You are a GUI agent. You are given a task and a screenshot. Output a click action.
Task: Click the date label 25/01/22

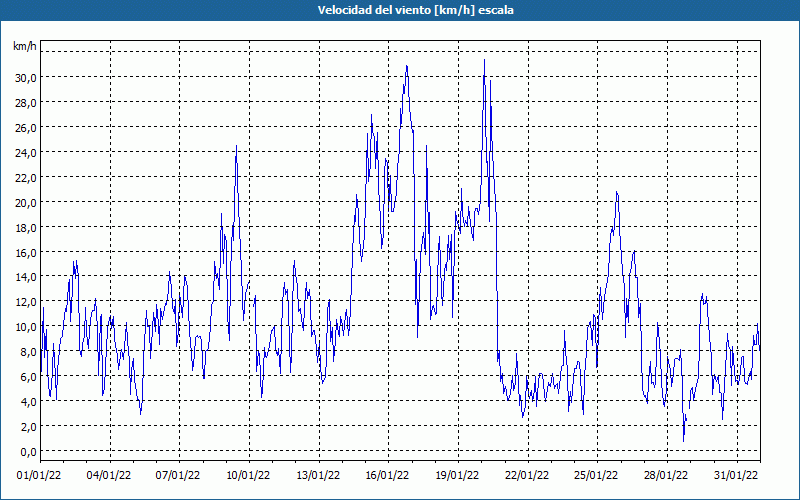596,476
